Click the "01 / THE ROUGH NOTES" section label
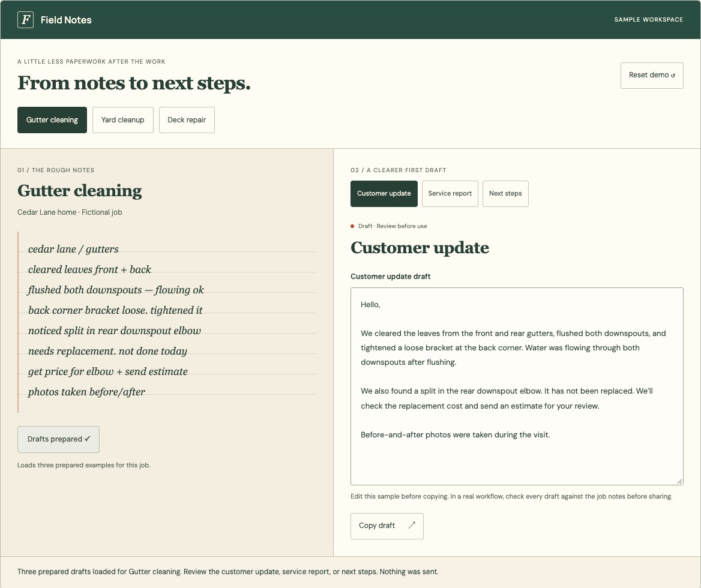This screenshot has width=701, height=588. point(56,170)
